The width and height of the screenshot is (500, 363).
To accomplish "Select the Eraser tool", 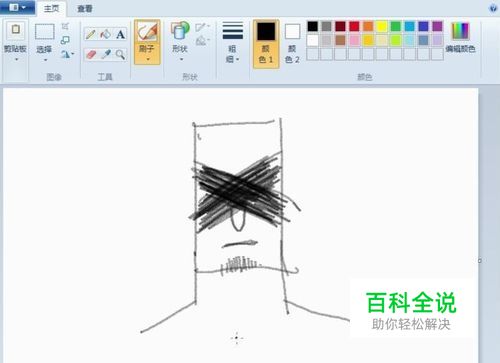I will pyautogui.click(x=91, y=54).
